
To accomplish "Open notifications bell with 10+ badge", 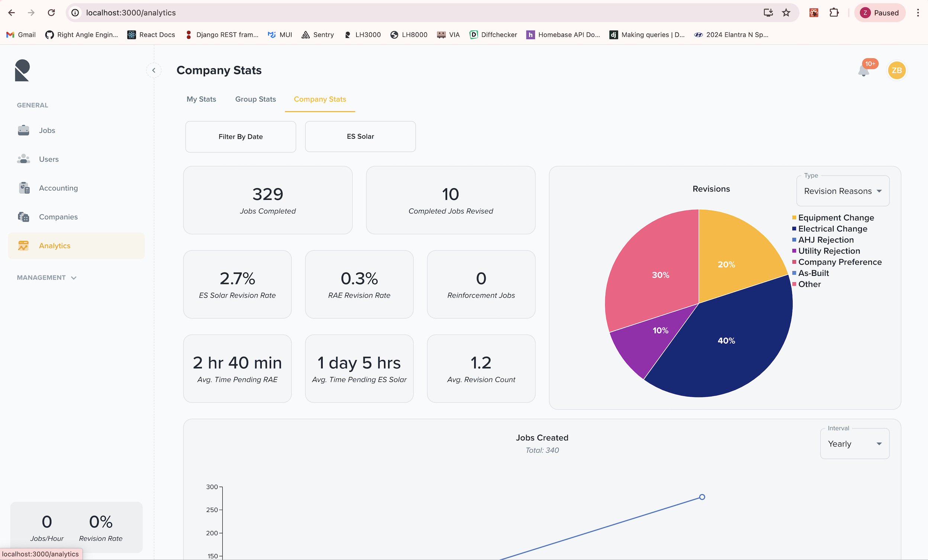I will tap(864, 71).
